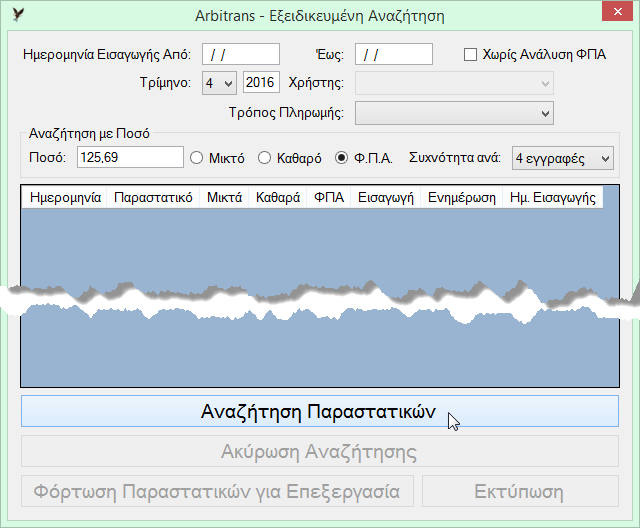The width and height of the screenshot is (640, 528).
Task: Click the Ποσό amount field with 125,69
Action: [130, 157]
